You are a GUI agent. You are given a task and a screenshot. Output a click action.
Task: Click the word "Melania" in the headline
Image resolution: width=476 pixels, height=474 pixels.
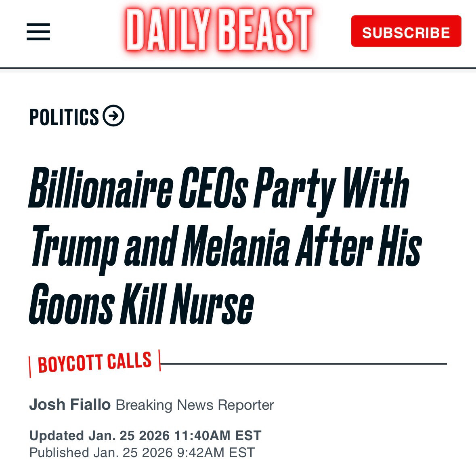point(236,246)
